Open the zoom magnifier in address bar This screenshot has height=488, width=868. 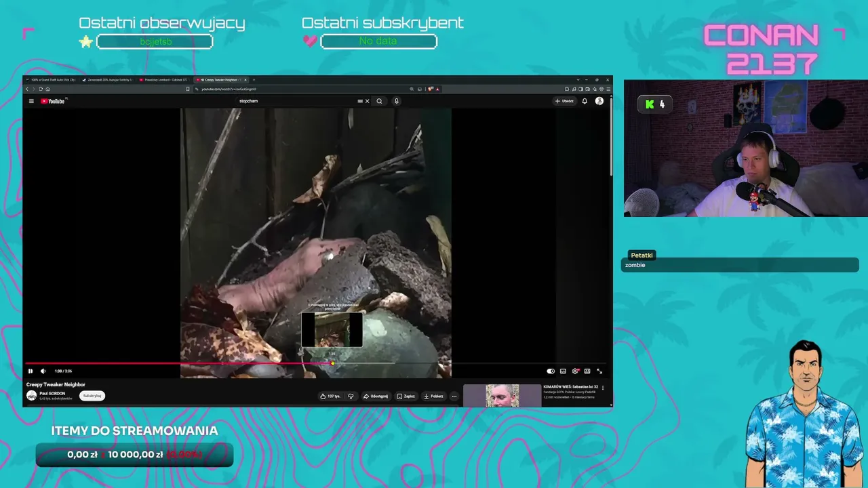(x=412, y=89)
